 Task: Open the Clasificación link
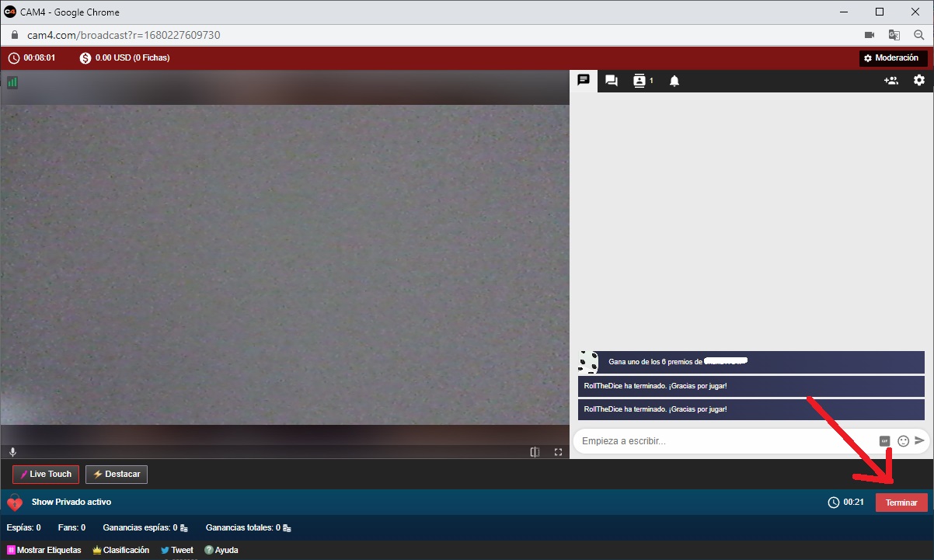coord(120,550)
